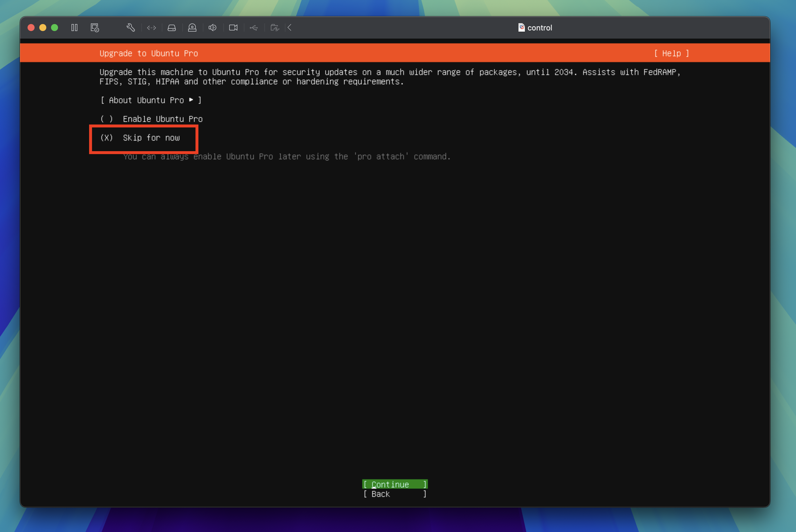796x532 pixels.
Task: Click the Continue button
Action: pyautogui.click(x=394, y=484)
